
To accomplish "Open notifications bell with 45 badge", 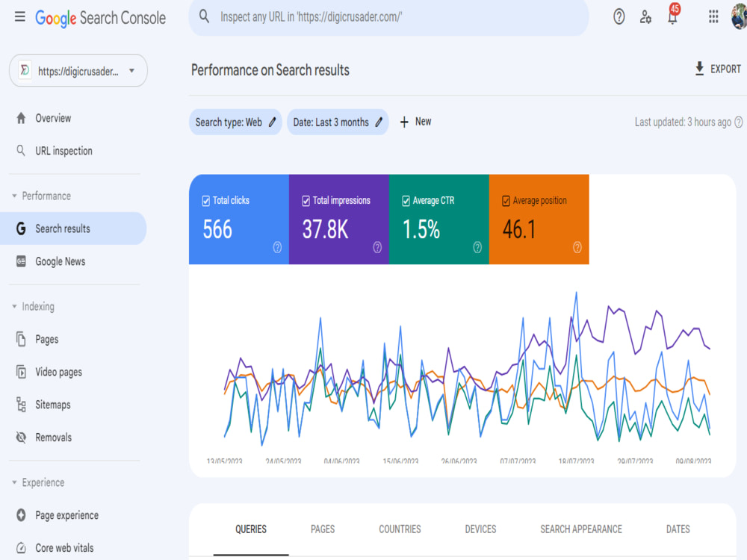I will coord(673,16).
